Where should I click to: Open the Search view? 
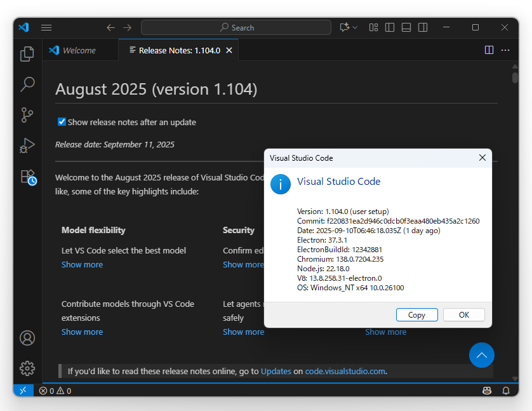click(x=27, y=84)
